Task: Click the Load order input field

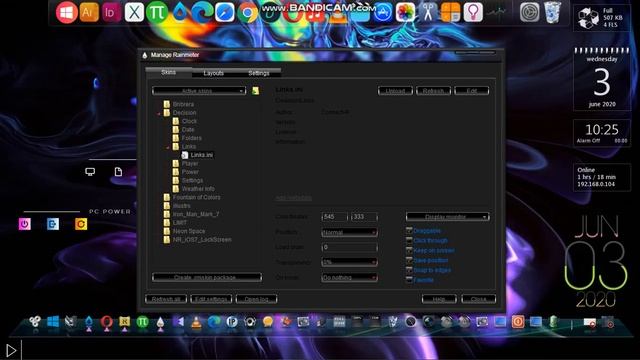Action: (x=349, y=247)
